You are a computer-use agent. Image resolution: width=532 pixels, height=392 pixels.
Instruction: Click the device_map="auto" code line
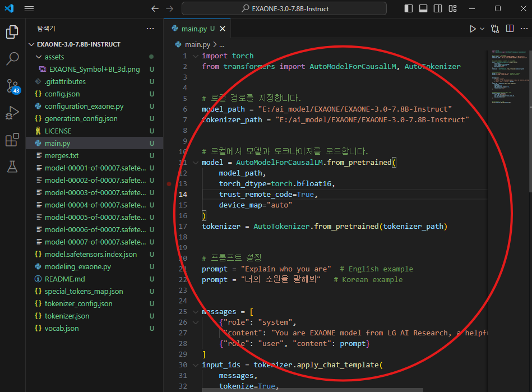pos(256,205)
